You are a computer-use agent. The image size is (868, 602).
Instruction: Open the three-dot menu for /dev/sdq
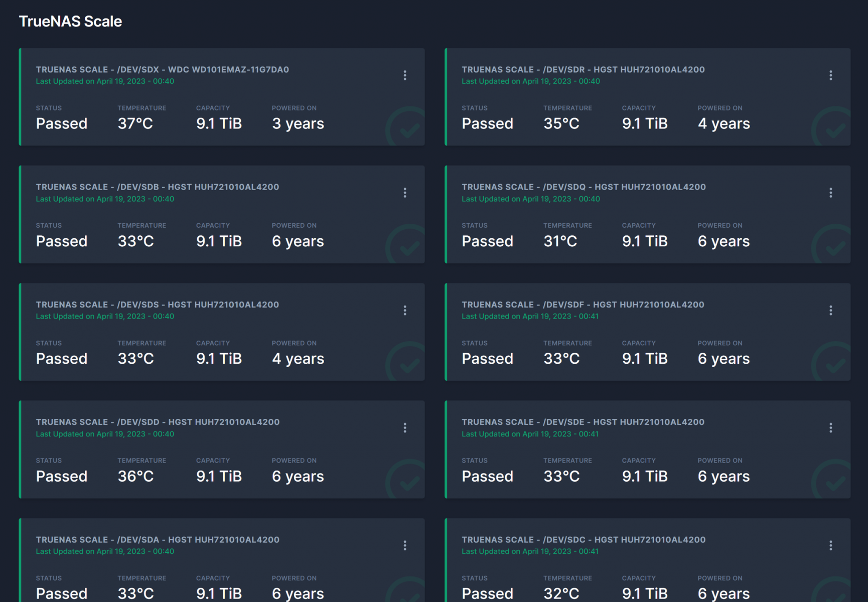pos(831,193)
